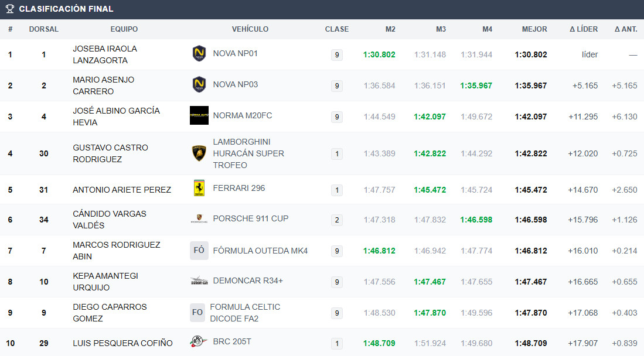
Task: Click vehicle name Demoncar R34+
Action: (248, 280)
